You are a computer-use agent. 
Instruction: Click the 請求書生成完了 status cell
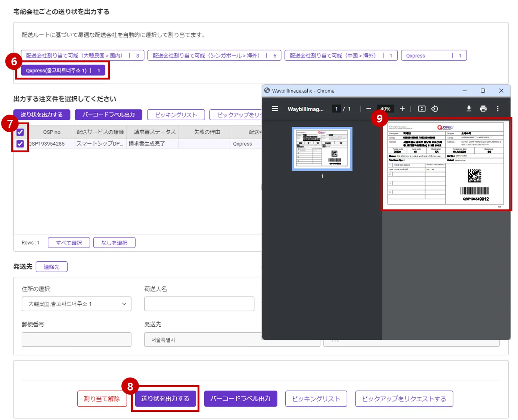152,144
